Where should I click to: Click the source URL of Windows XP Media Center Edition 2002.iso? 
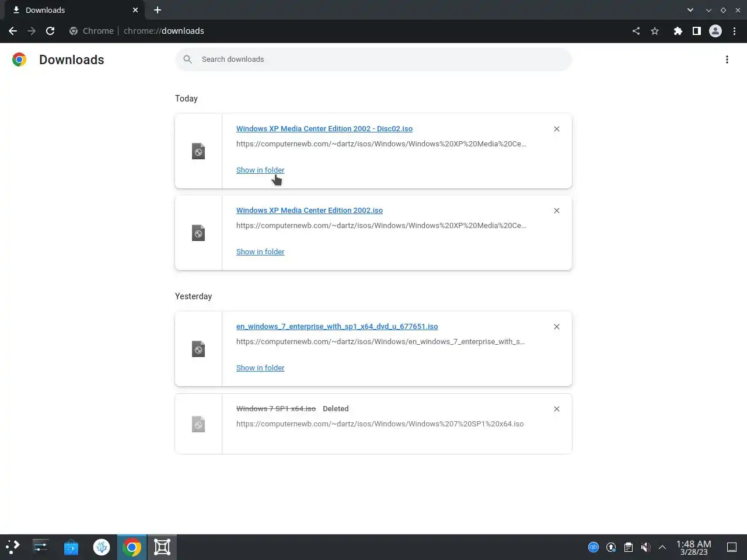(x=381, y=226)
